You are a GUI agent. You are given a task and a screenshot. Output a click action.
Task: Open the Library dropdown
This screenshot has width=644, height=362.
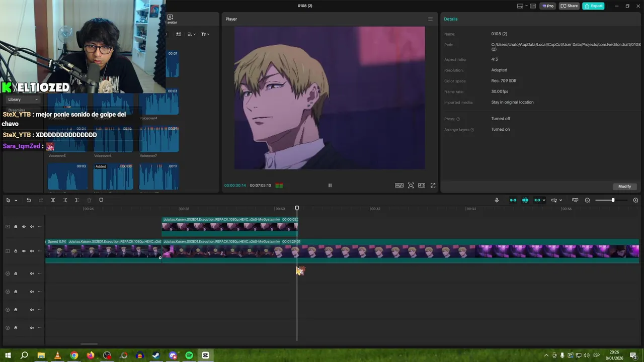point(22,100)
